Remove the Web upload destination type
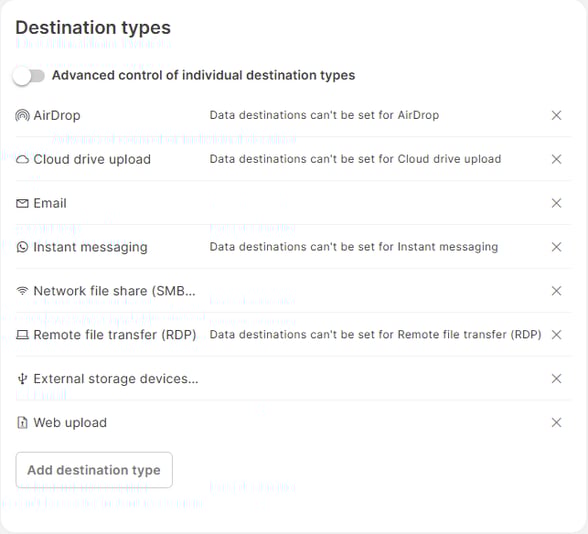This screenshot has height=534, width=588. pos(556,423)
